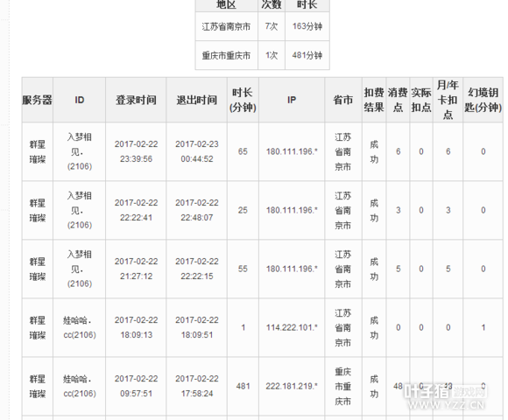
Task: Click the 娃哈哈.cc(2106) ID in 18:09:13 row
Action: pos(80,327)
